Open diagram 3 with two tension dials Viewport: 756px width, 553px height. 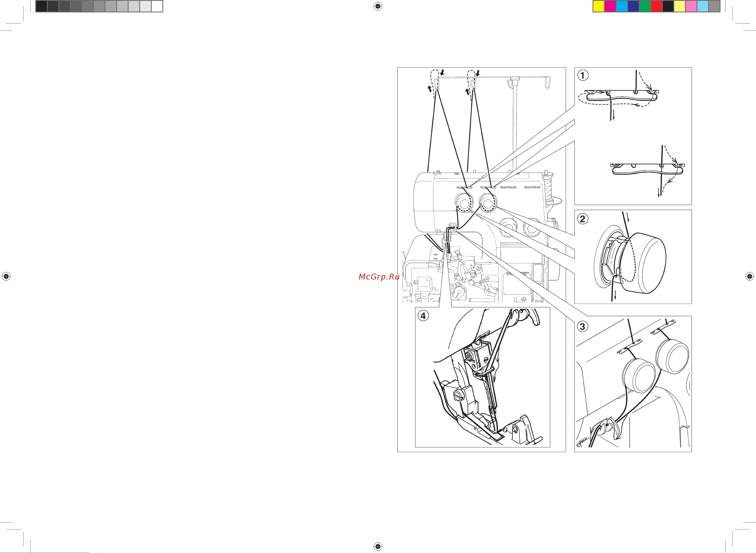tap(633, 384)
